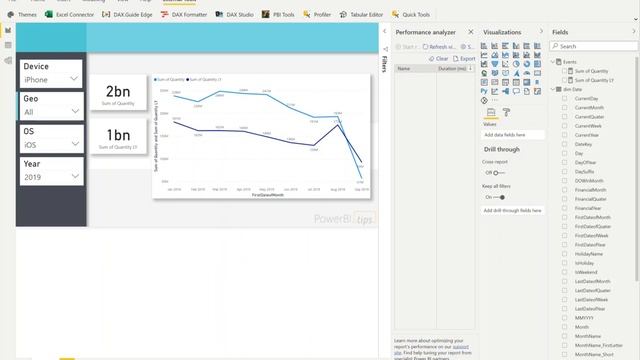Select the Scatter chart visual

pyautogui.click(x=505, y=64)
